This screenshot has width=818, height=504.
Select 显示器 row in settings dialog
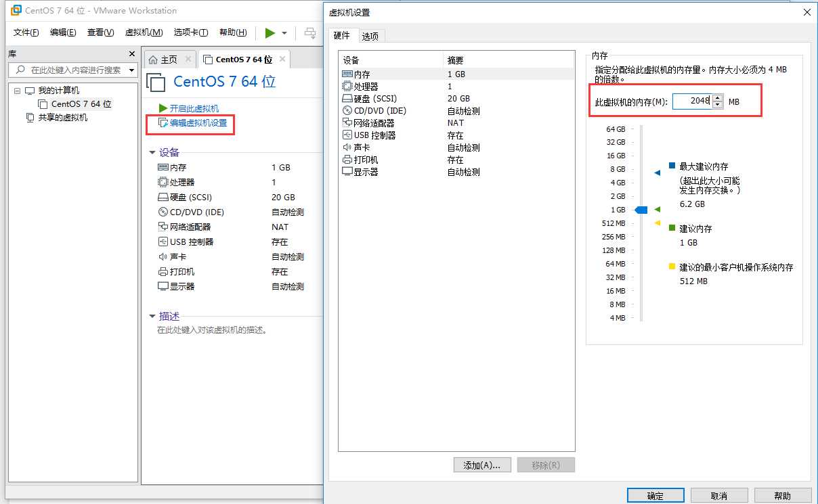[456, 172]
